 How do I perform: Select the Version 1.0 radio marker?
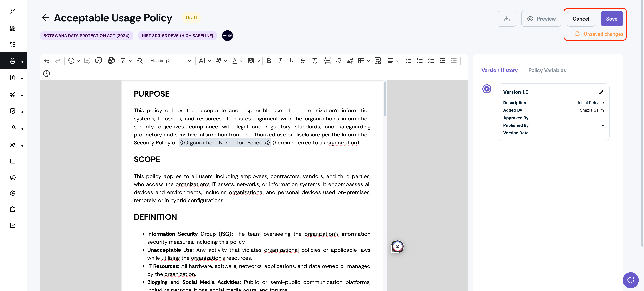point(486,89)
